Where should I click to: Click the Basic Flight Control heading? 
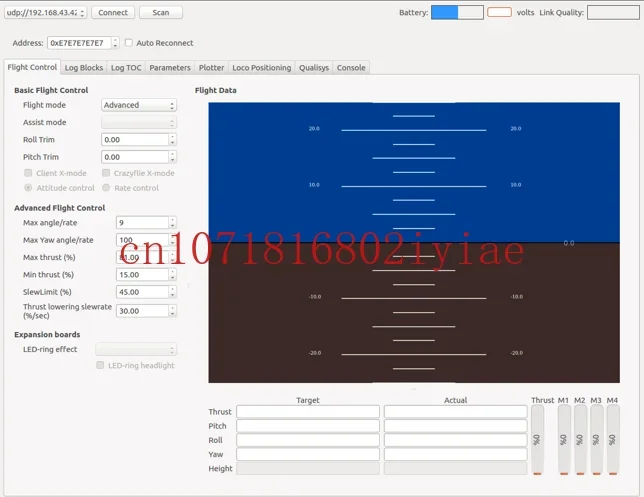[51, 90]
